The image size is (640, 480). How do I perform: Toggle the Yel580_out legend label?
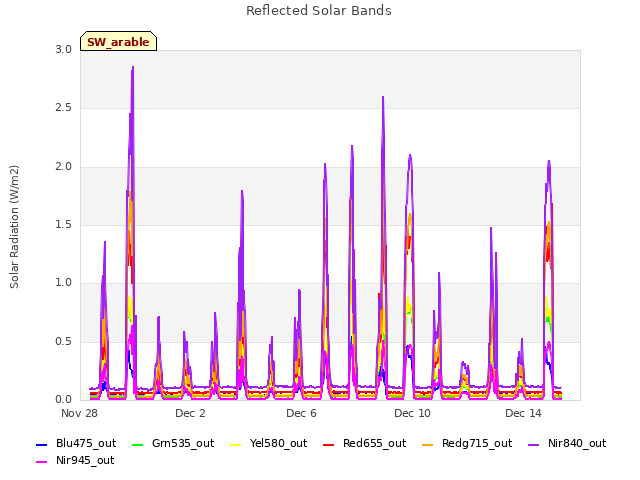[278, 444]
